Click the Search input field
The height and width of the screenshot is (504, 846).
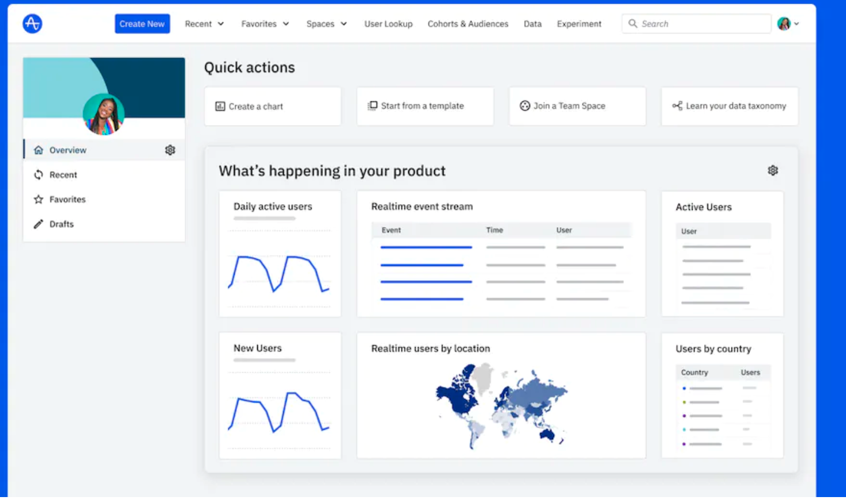(696, 24)
